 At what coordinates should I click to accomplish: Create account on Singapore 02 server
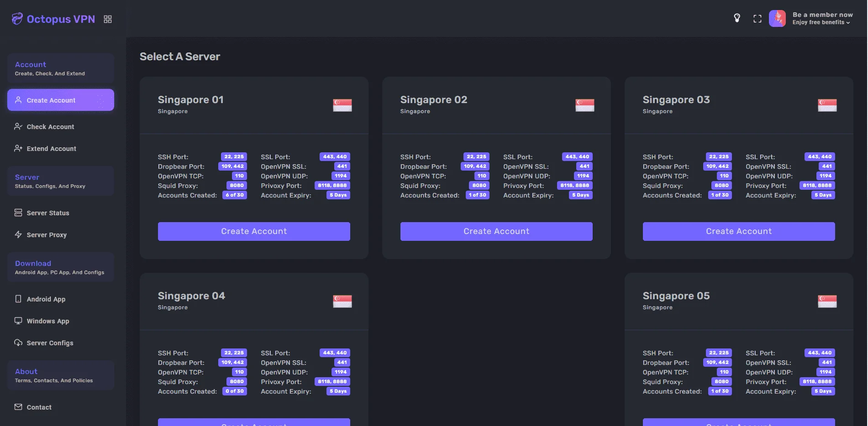[x=496, y=231]
